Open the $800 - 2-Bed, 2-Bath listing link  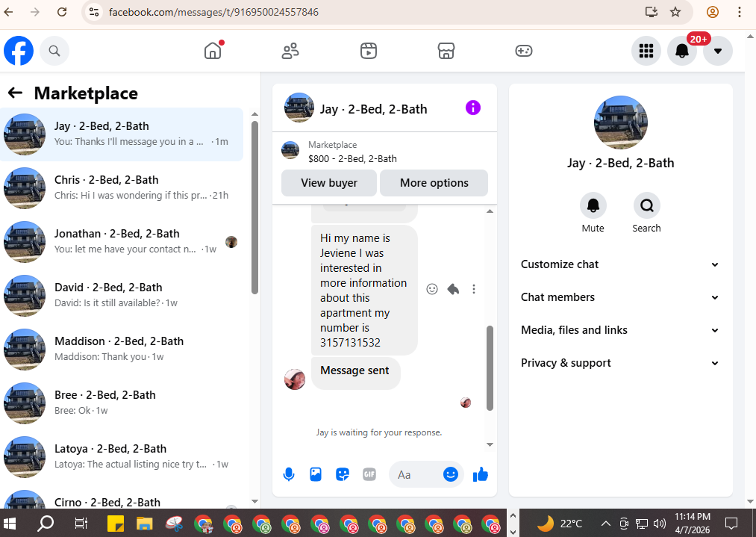tap(352, 159)
